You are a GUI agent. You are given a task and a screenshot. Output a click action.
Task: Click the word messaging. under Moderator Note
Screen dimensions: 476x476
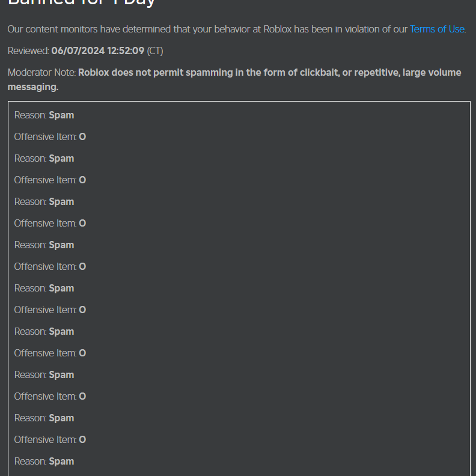coord(33,87)
